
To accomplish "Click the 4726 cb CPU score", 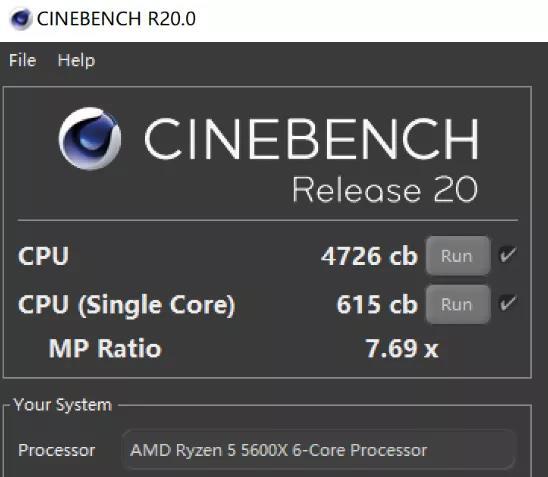I will [369, 256].
